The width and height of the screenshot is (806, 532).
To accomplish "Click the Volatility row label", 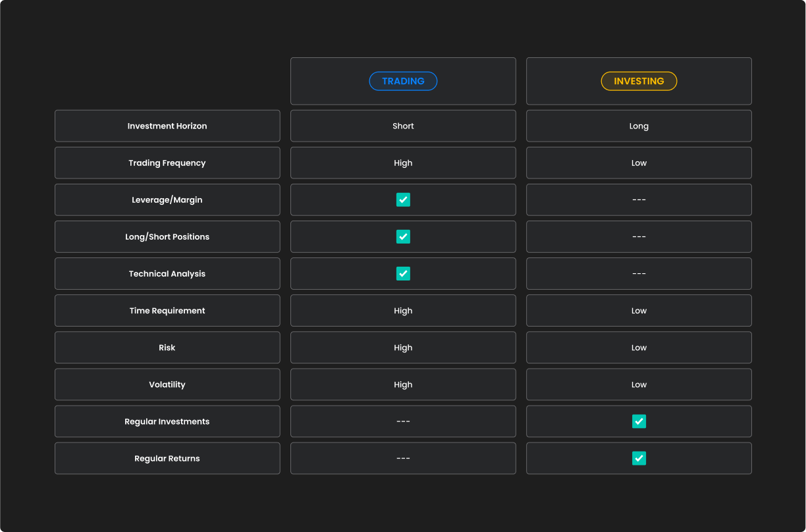I will [x=167, y=385].
